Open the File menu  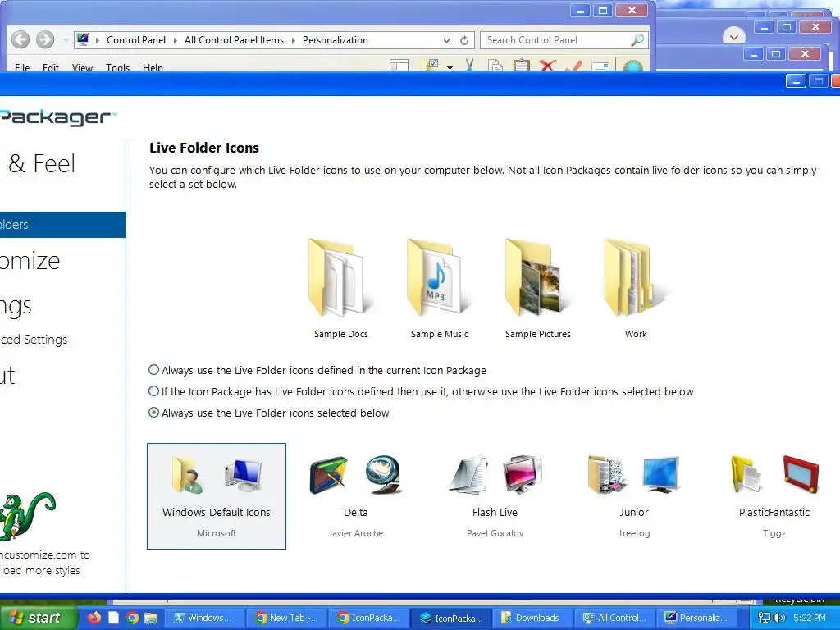tap(22, 67)
